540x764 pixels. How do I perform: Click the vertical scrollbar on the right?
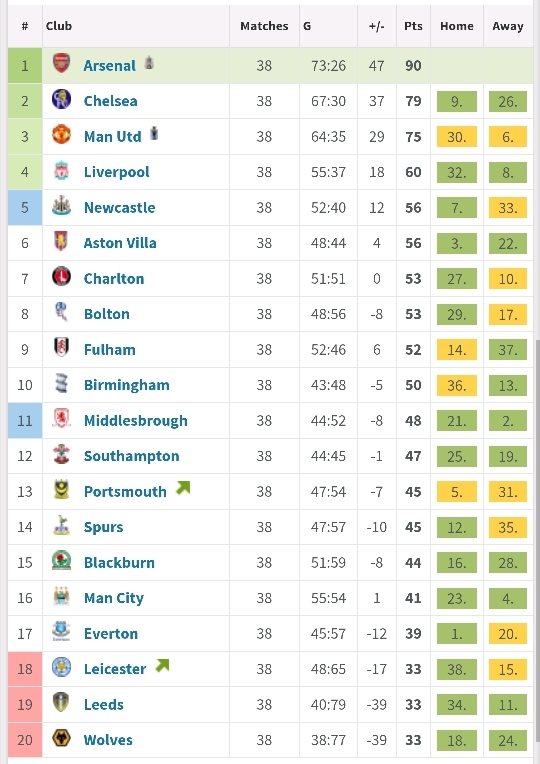pos(538,536)
